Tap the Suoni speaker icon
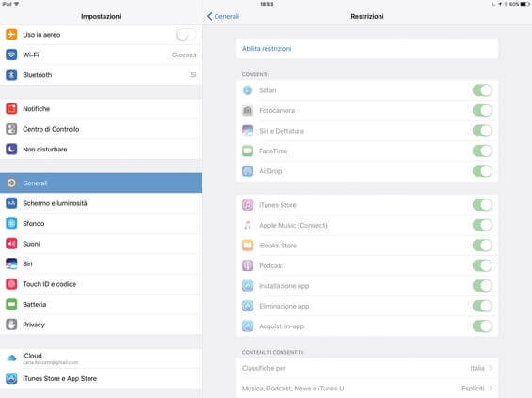 [11, 244]
